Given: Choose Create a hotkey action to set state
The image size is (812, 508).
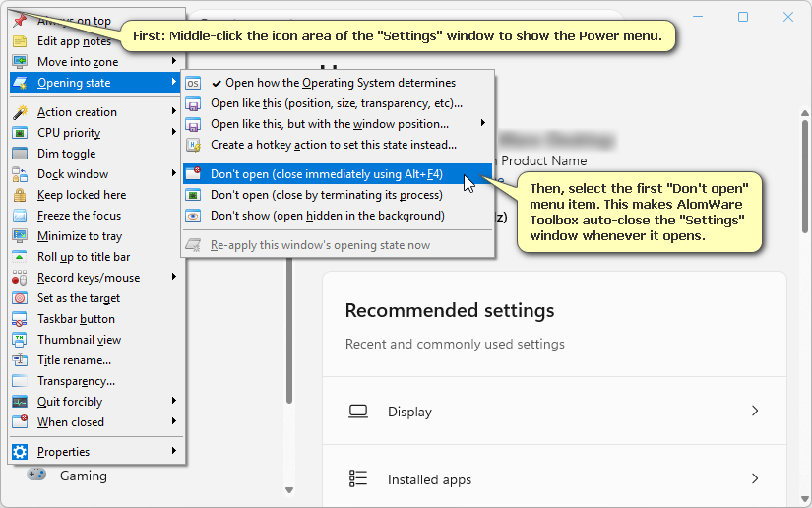Looking at the screenshot, I should [x=338, y=145].
